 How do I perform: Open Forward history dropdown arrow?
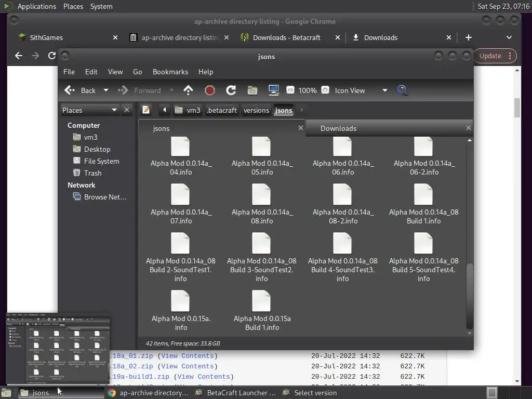pyautogui.click(x=171, y=90)
